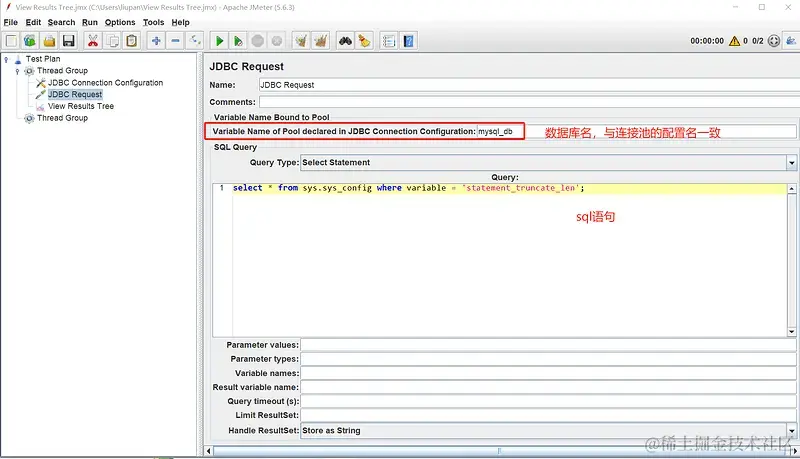Click the warning triangle log indicator
Image resolution: width=800 pixels, height=459 pixels.
point(735,41)
